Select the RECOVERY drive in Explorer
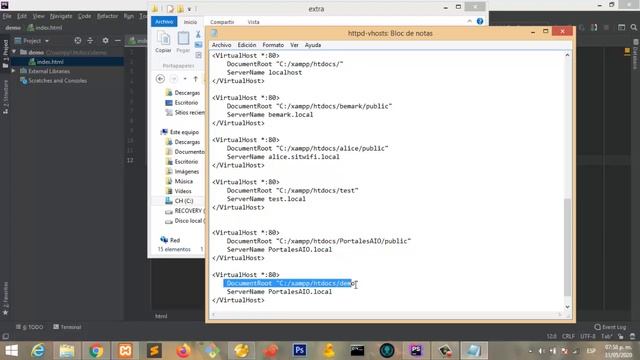Screen dimensions: 640x360 (x=185, y=211)
